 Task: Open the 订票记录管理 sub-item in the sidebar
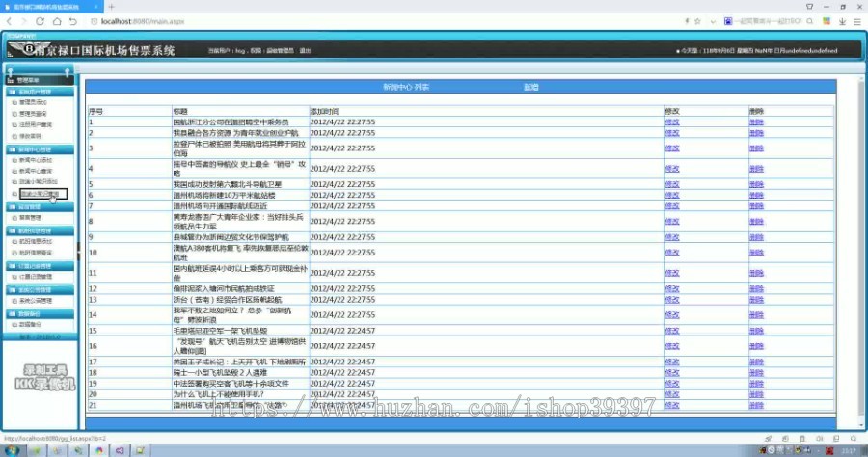(36, 277)
